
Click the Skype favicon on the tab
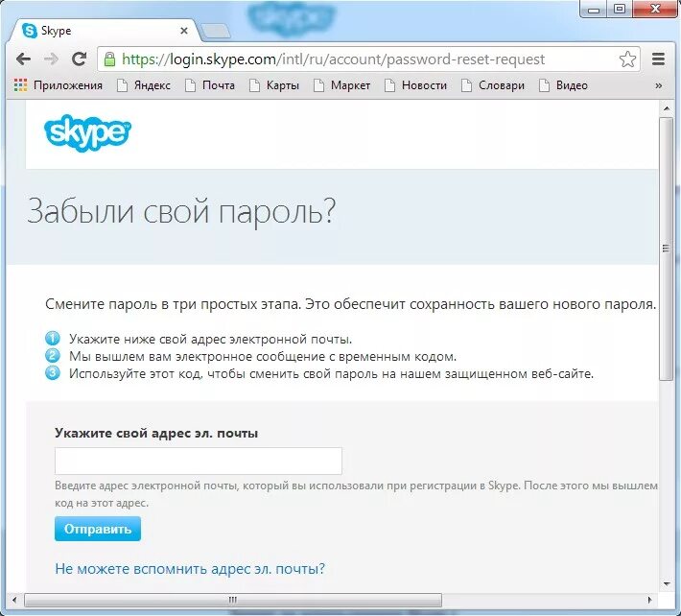click(30, 31)
